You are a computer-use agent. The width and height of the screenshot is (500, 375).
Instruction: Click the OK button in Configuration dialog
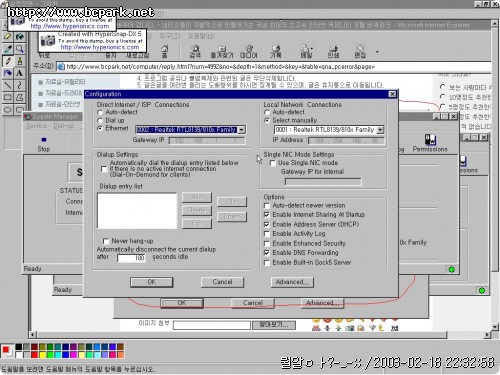pos(152,282)
